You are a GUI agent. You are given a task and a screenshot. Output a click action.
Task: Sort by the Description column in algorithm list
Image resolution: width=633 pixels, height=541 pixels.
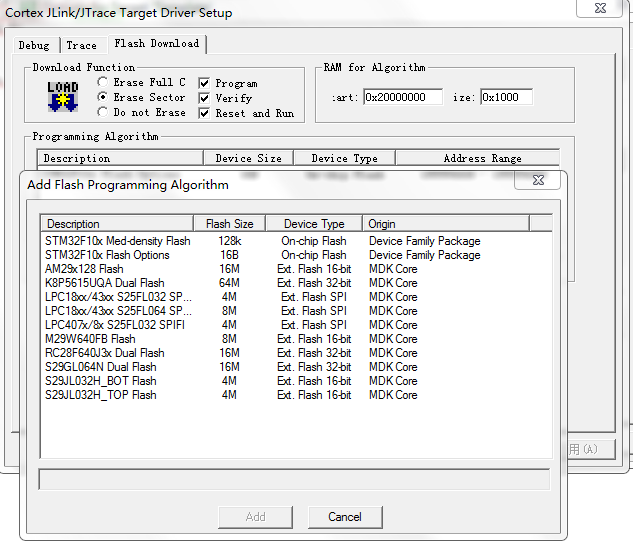tap(117, 224)
